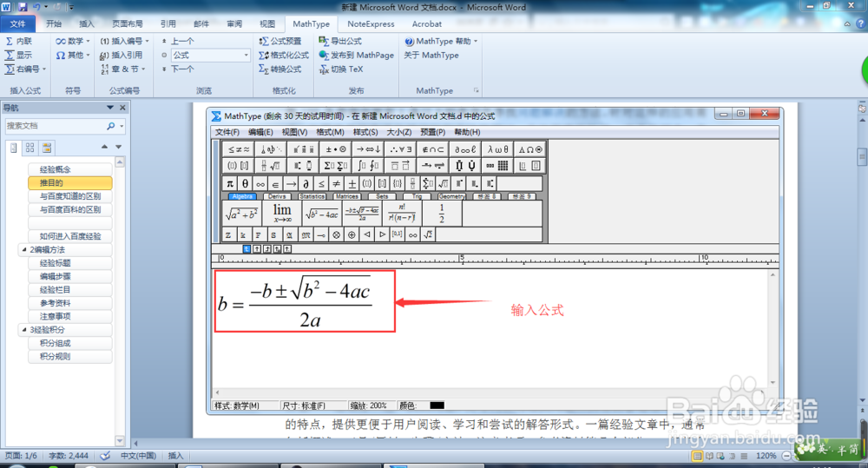
Task: Switch to Acrobat ribbon tab
Action: tap(427, 23)
